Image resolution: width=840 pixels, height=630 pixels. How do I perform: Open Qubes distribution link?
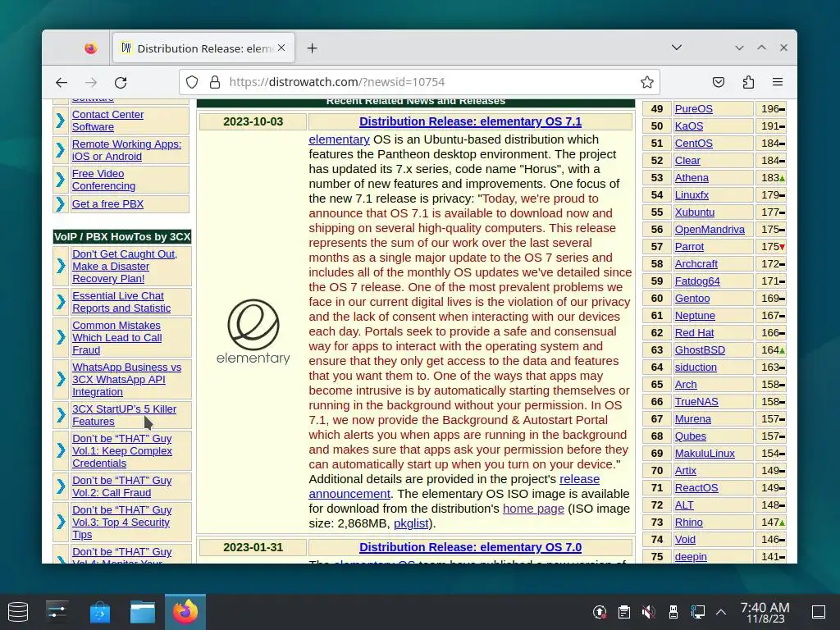tap(691, 436)
